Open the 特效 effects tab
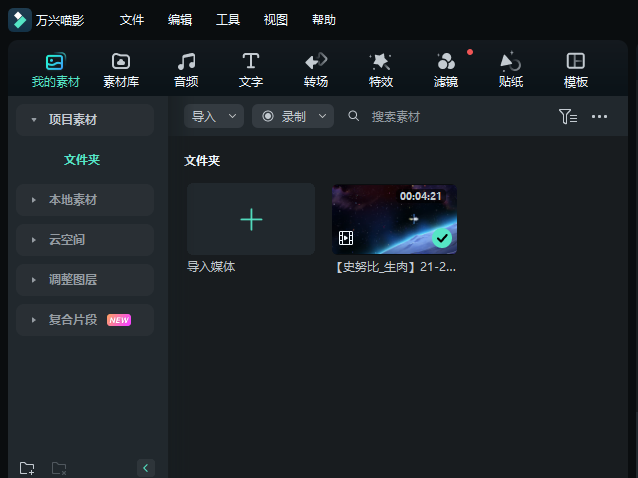Image resolution: width=638 pixels, height=478 pixels. pyautogui.click(x=381, y=70)
